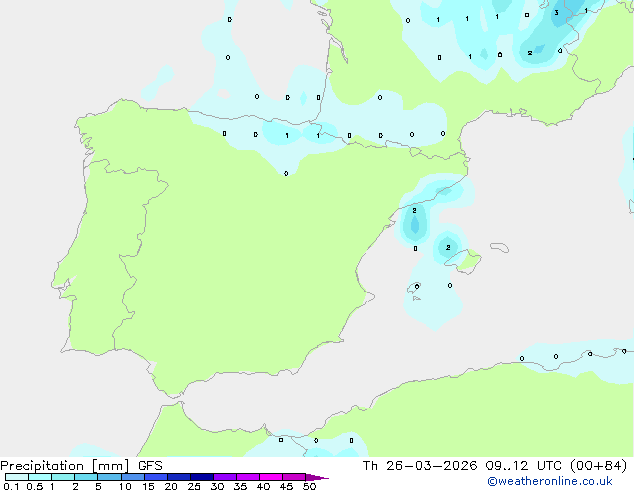Click the '3' precipitation value on the map

pyautogui.click(x=556, y=13)
